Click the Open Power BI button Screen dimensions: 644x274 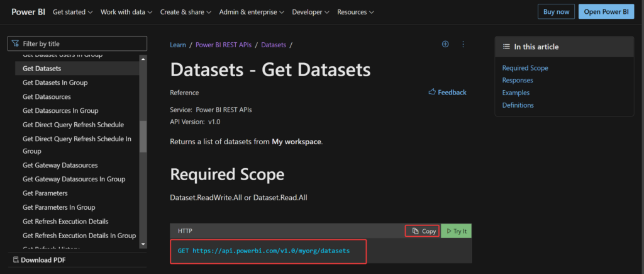(606, 11)
